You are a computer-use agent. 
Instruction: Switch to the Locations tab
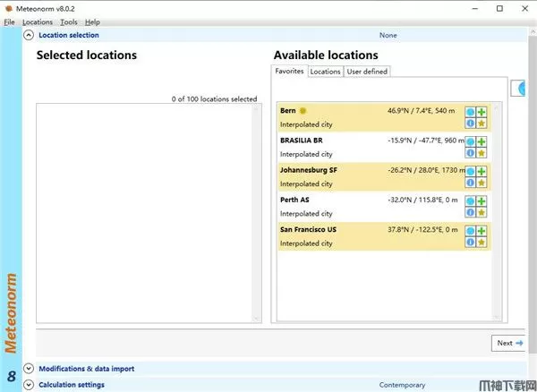(x=325, y=72)
